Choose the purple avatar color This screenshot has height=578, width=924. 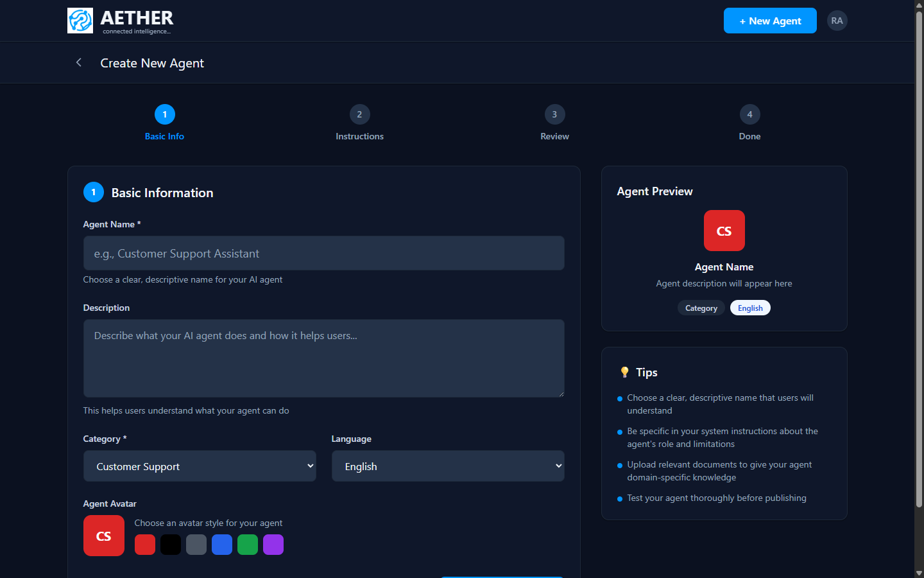coord(273,545)
